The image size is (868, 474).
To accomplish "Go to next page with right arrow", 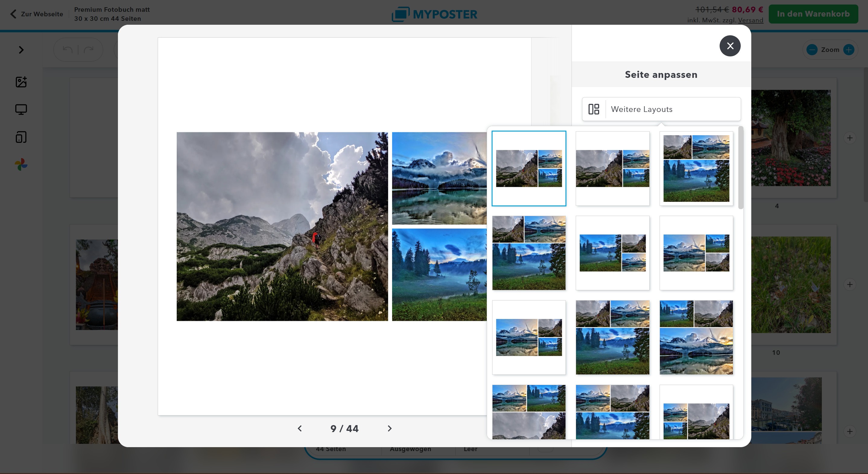I will click(x=390, y=428).
